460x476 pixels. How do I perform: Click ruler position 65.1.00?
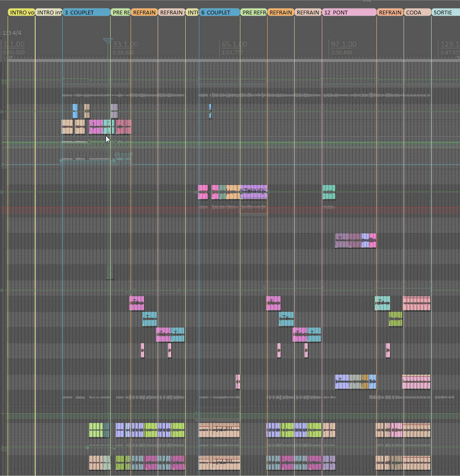click(234, 44)
